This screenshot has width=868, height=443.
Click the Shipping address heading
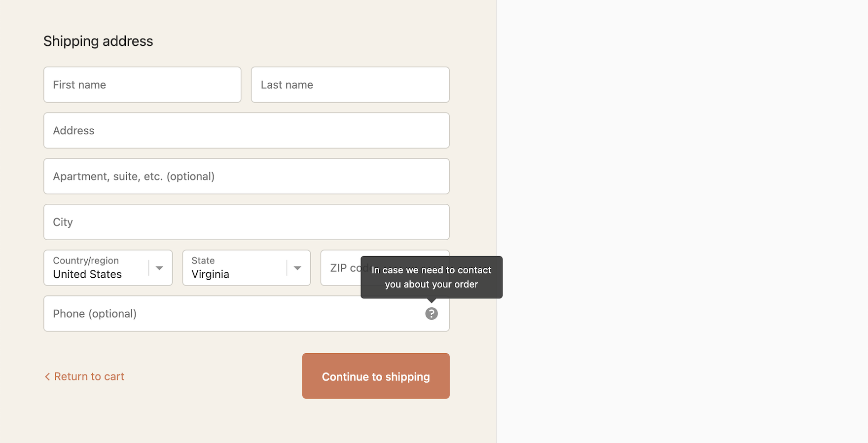pyautogui.click(x=98, y=41)
